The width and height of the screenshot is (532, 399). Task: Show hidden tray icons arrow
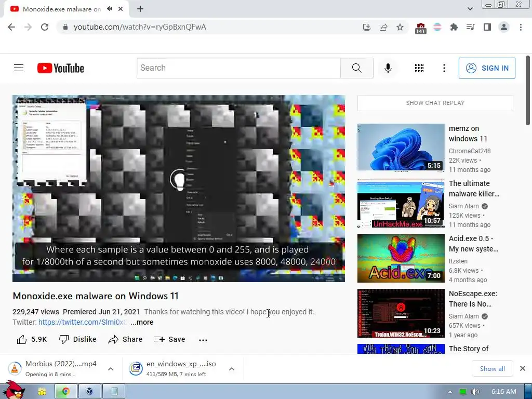tap(450, 392)
